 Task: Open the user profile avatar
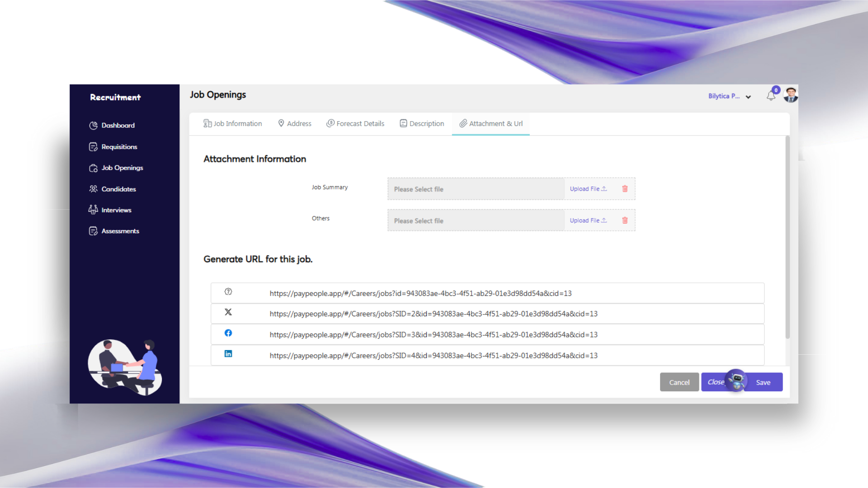click(x=791, y=95)
